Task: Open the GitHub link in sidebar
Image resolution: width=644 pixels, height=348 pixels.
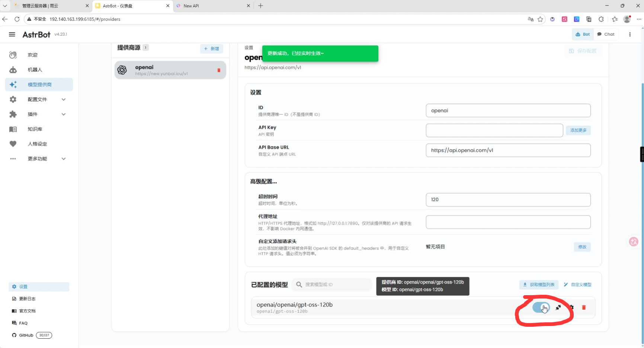Action: [26, 335]
